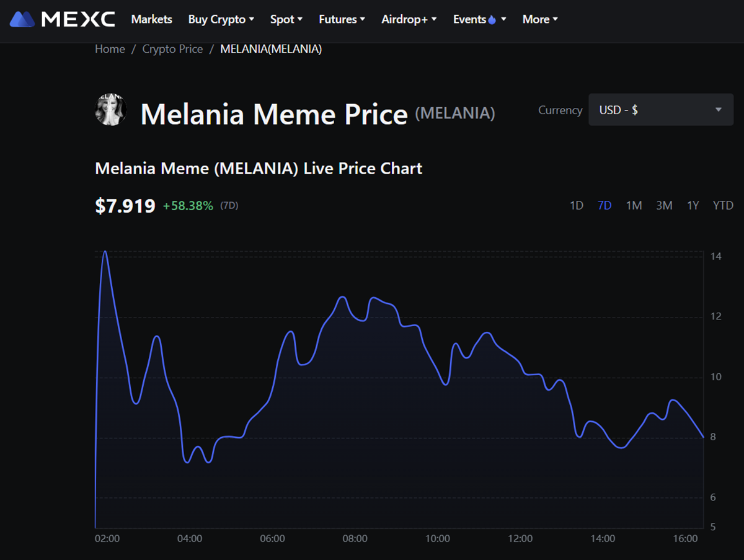Click the selected 7D timeframe label
The image size is (744, 560).
[604, 205]
